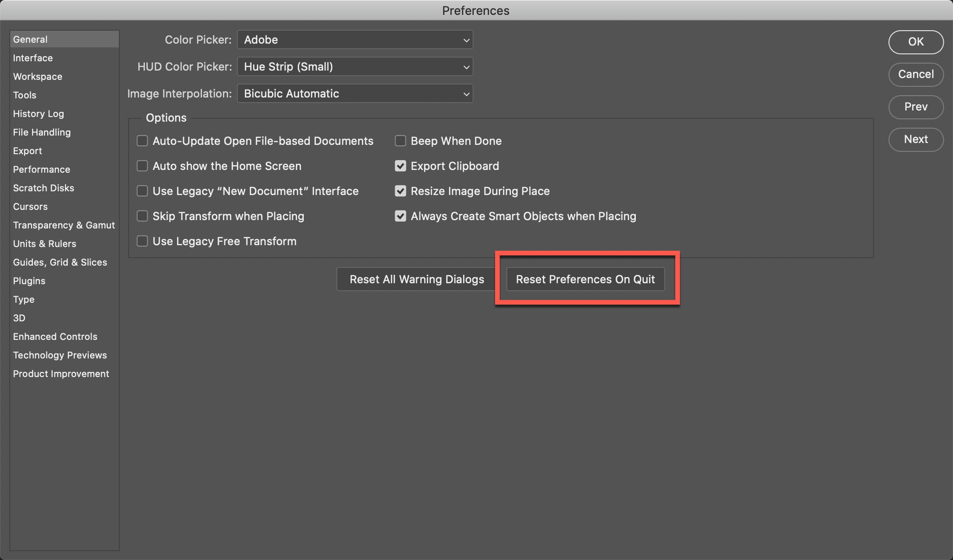Go to Scratch Disks settings

coord(44,188)
